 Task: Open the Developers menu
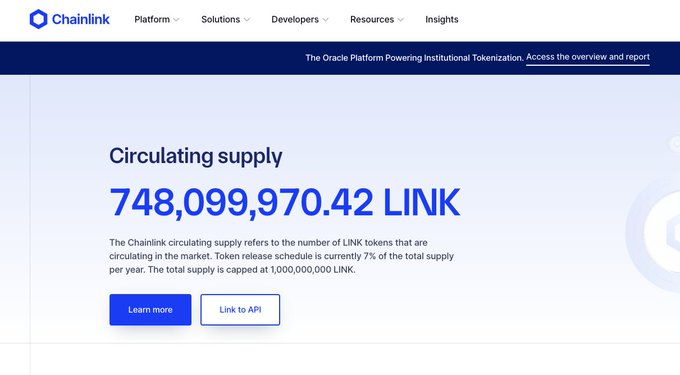[295, 20]
